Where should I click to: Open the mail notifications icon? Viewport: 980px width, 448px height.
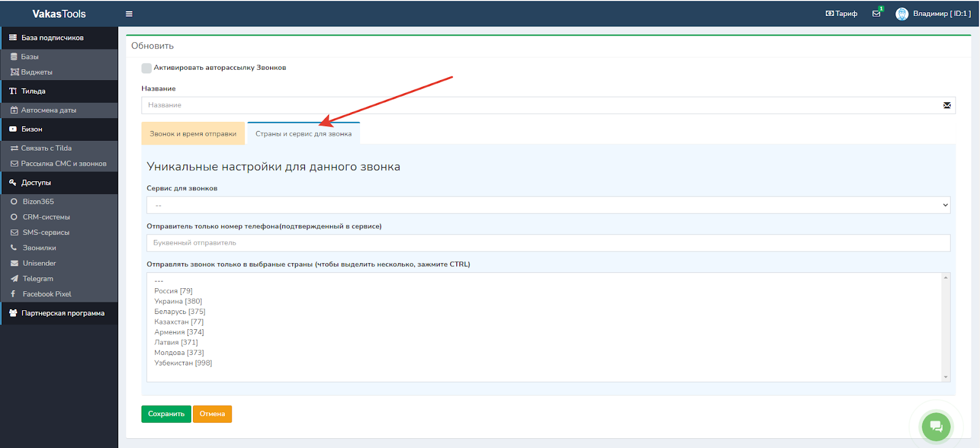(x=876, y=13)
